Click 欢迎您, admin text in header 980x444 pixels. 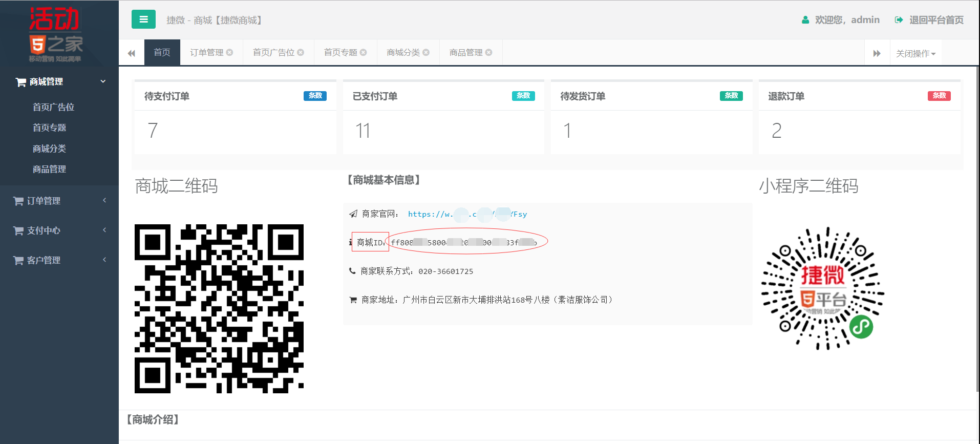pos(847,20)
